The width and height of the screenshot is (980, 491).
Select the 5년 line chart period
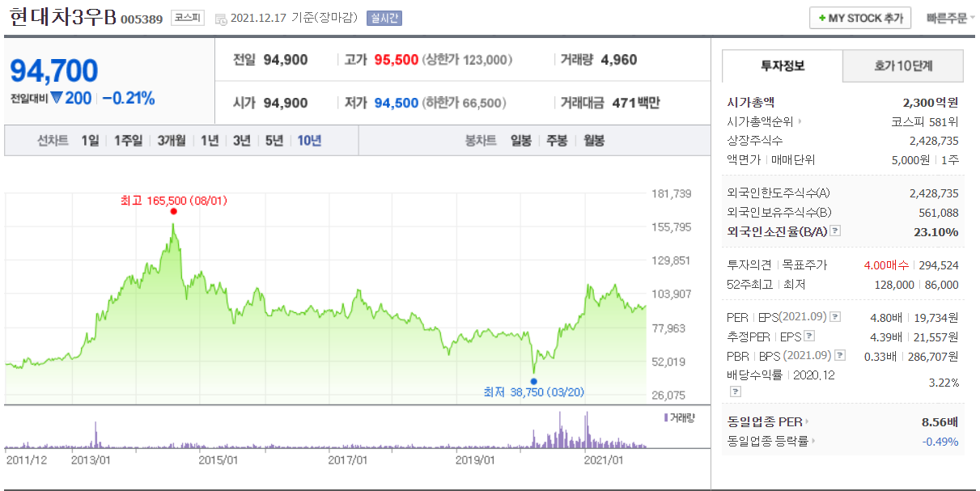click(x=274, y=140)
